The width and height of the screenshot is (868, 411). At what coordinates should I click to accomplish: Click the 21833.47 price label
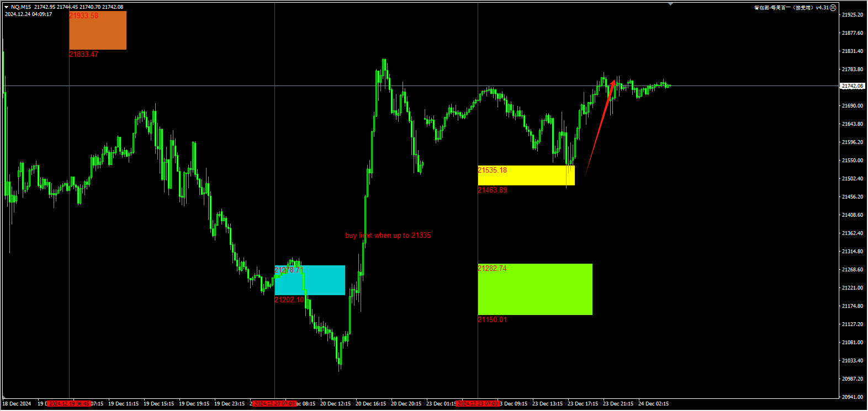[x=84, y=54]
